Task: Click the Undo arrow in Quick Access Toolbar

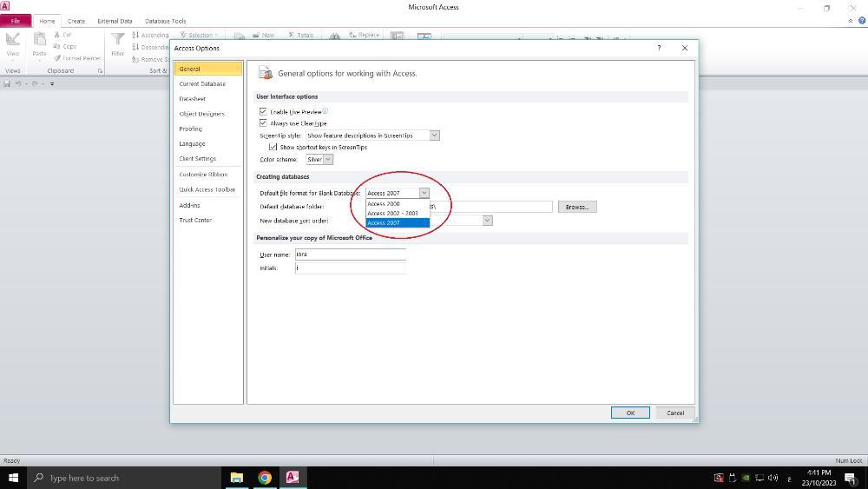Action: 18,83
